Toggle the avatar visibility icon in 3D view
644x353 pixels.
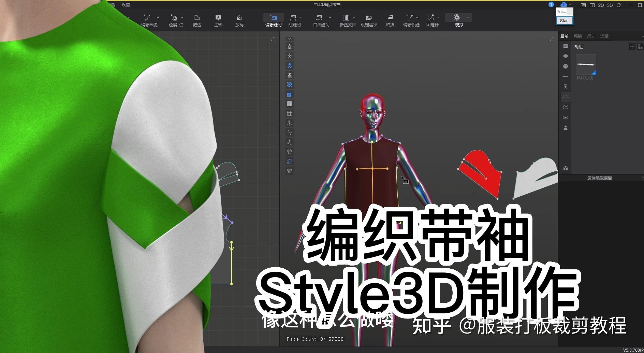(289, 66)
